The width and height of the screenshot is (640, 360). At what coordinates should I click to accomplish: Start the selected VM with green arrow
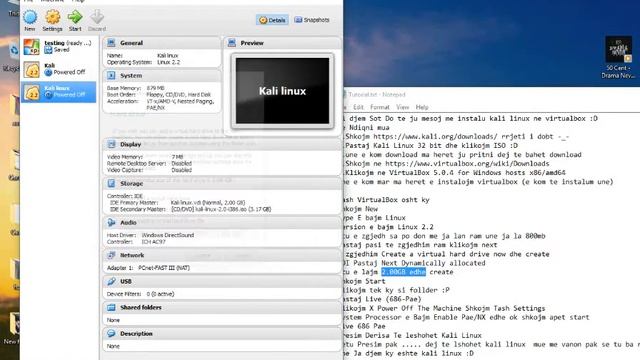[x=75, y=18]
